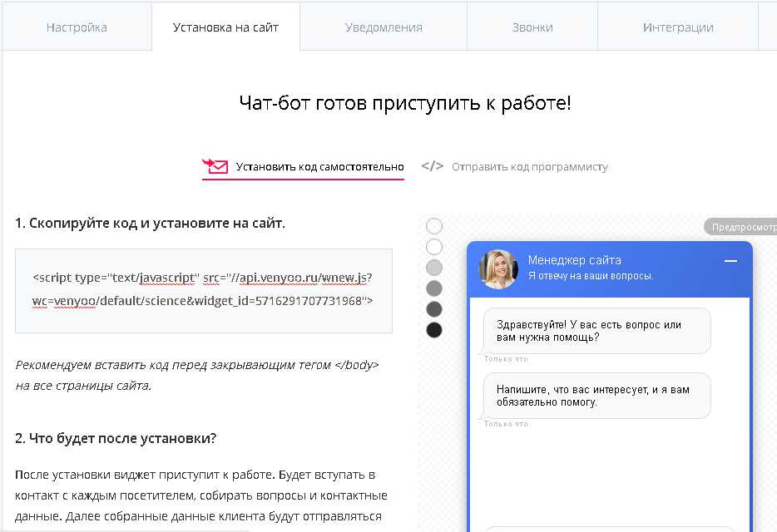Click the site manager avatar photo

click(498, 268)
